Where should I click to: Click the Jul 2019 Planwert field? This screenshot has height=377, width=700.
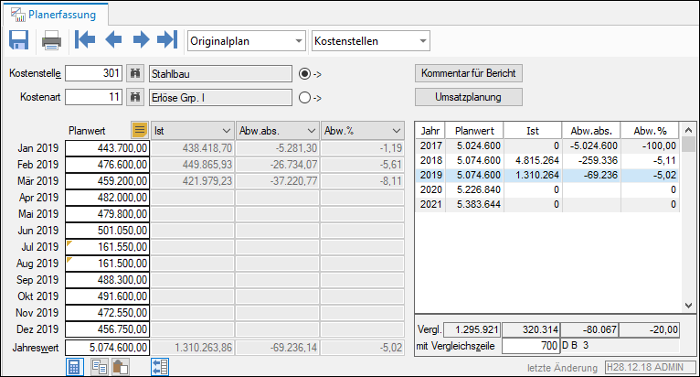[108, 247]
